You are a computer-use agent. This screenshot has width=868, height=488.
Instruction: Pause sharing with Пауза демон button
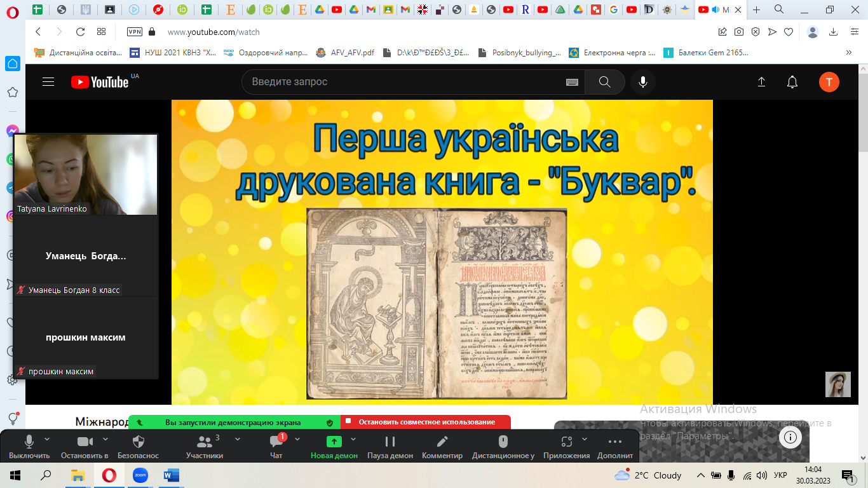390,446
